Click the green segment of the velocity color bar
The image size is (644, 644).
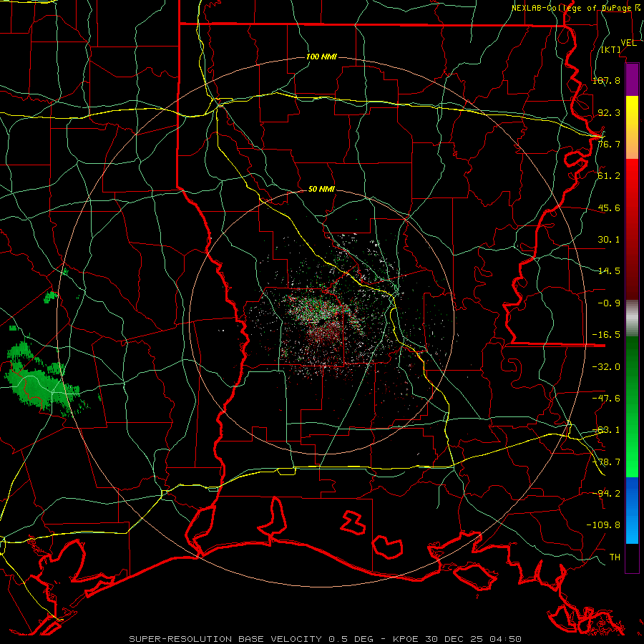click(632, 406)
